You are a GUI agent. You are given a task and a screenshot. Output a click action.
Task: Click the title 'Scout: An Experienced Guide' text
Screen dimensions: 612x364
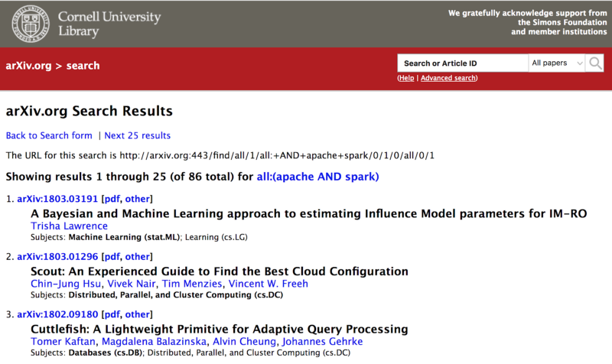[220, 271]
